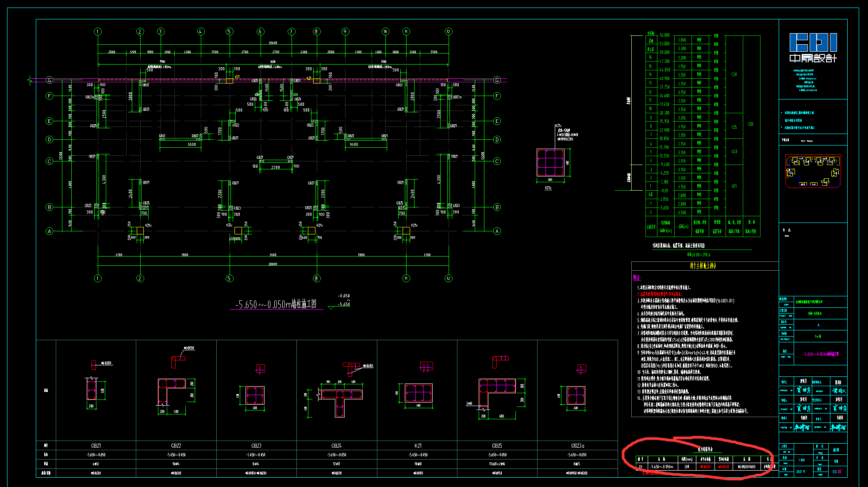Pick bottom-row axis bubble 5

click(229, 278)
